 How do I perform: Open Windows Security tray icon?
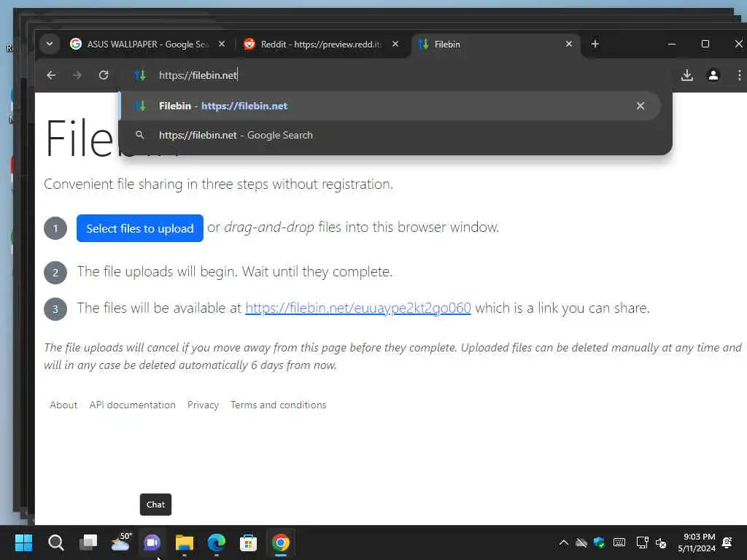[600, 542]
